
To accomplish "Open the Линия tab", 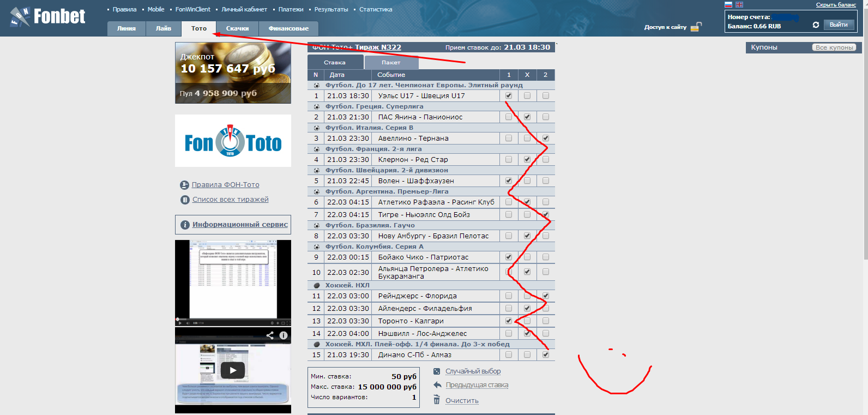I will pos(126,28).
